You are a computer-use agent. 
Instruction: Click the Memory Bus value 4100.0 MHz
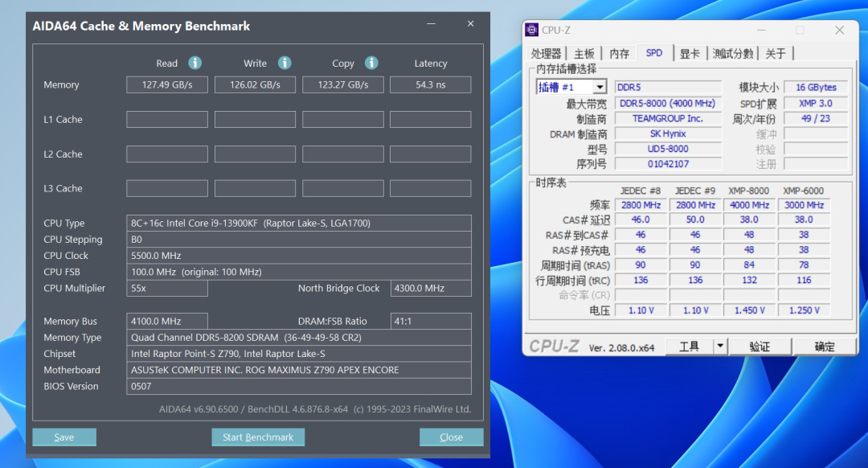(x=167, y=321)
